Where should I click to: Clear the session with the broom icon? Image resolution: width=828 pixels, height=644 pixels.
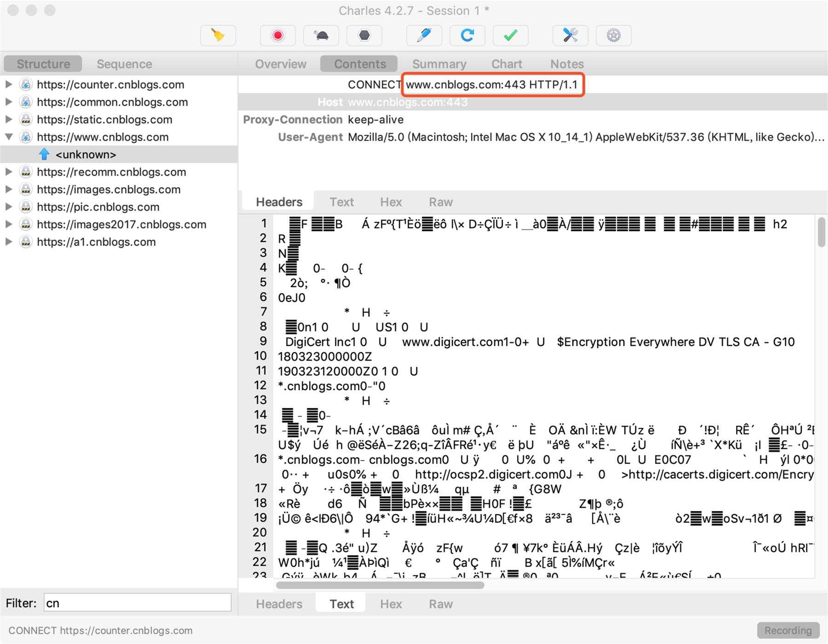coord(218,35)
